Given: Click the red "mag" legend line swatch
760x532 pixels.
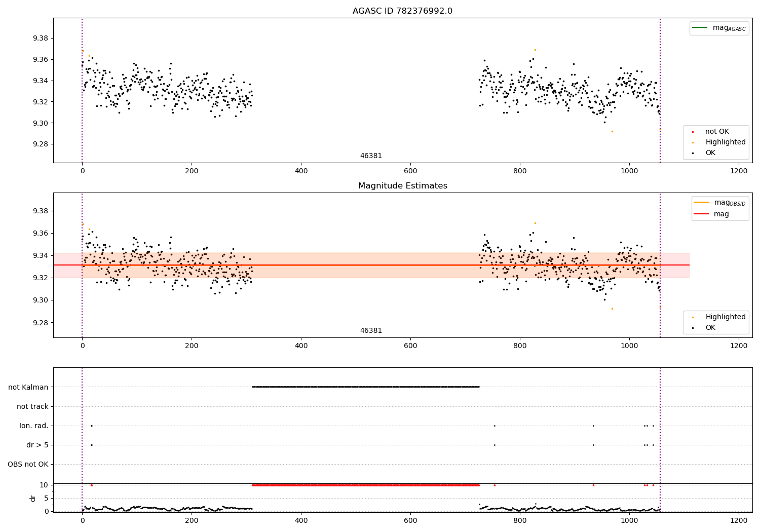Looking at the screenshot, I should tap(702, 214).
